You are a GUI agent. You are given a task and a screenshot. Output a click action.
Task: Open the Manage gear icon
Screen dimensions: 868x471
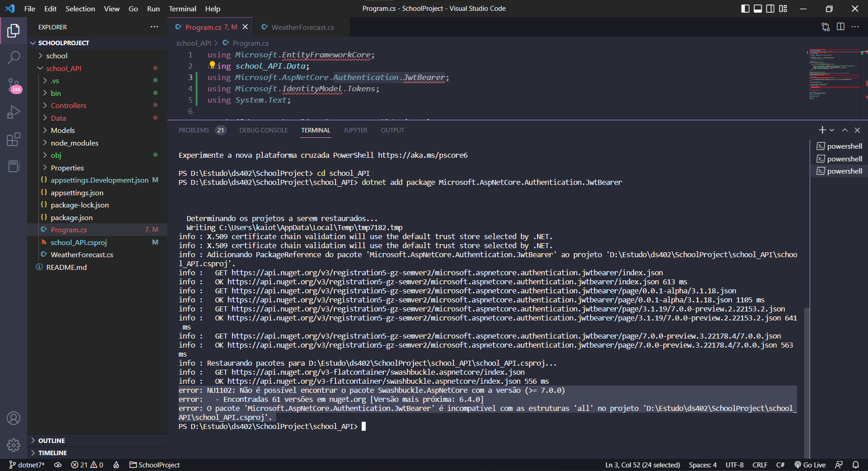tap(14, 445)
